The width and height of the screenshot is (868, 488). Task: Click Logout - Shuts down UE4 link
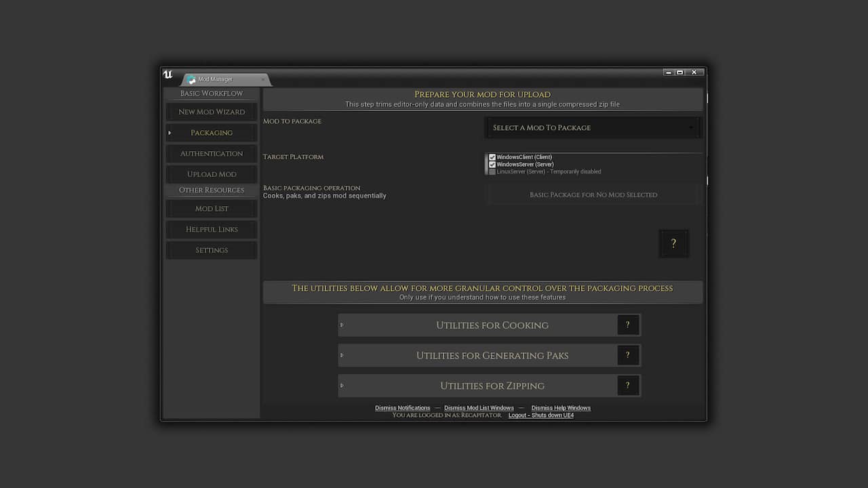(541, 415)
